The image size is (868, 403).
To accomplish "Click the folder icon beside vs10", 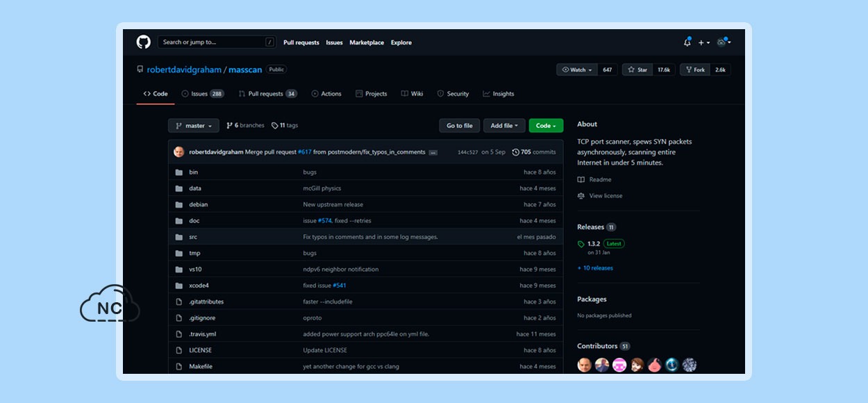I will (x=178, y=269).
